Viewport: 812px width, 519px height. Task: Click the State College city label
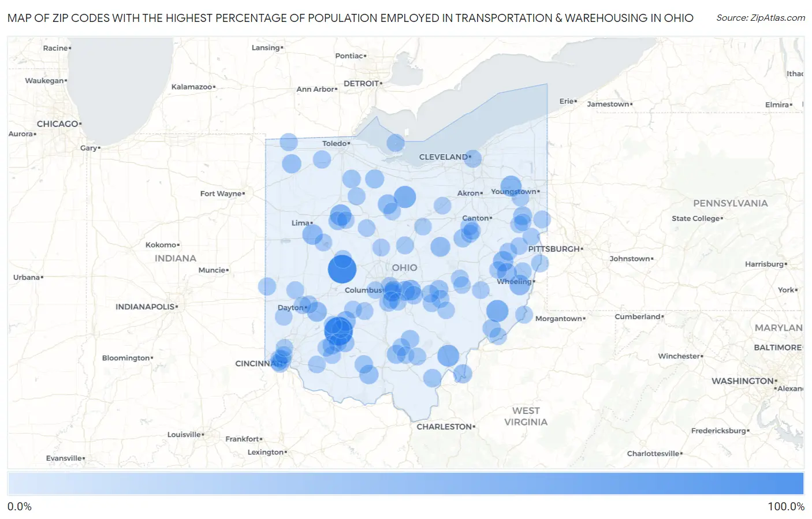click(x=696, y=219)
